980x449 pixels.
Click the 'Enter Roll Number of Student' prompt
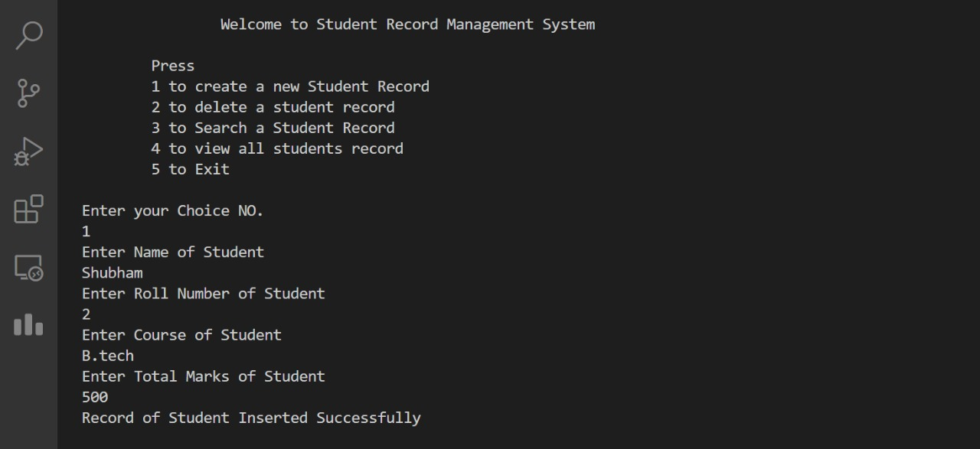(x=203, y=293)
